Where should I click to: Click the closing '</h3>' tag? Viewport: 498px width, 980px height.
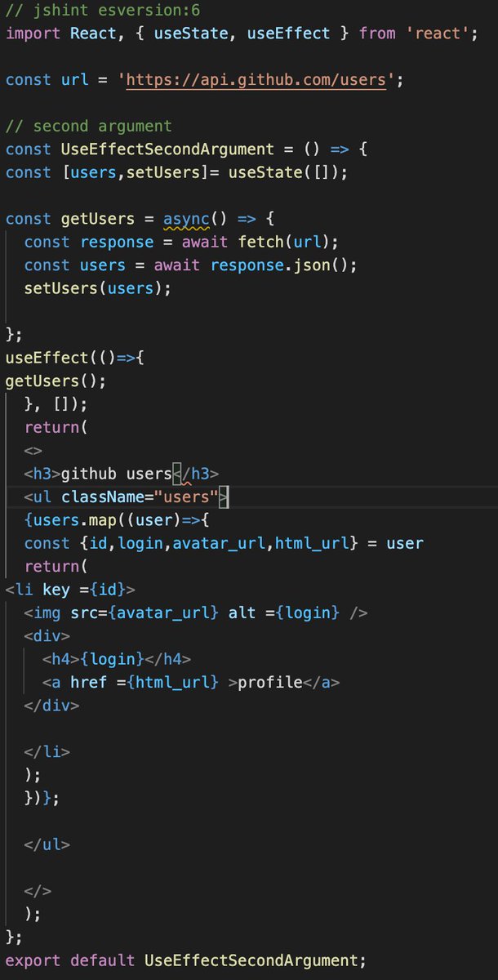[x=196, y=474]
